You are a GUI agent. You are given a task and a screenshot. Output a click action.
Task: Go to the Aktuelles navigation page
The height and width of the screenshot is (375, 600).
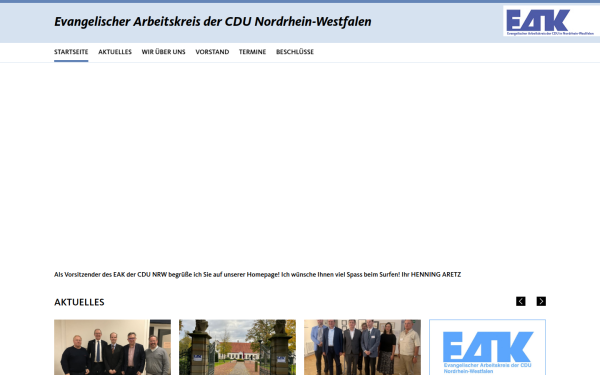pos(115,52)
